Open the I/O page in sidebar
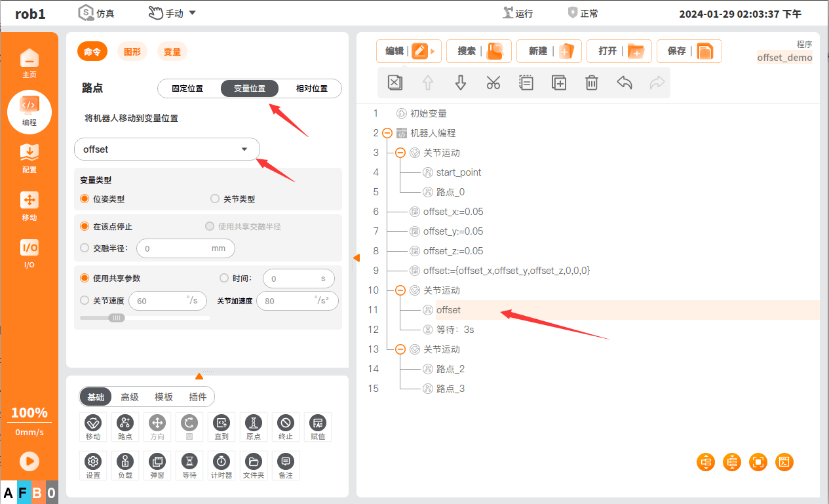Viewport: 829px width, 504px height. 29,254
